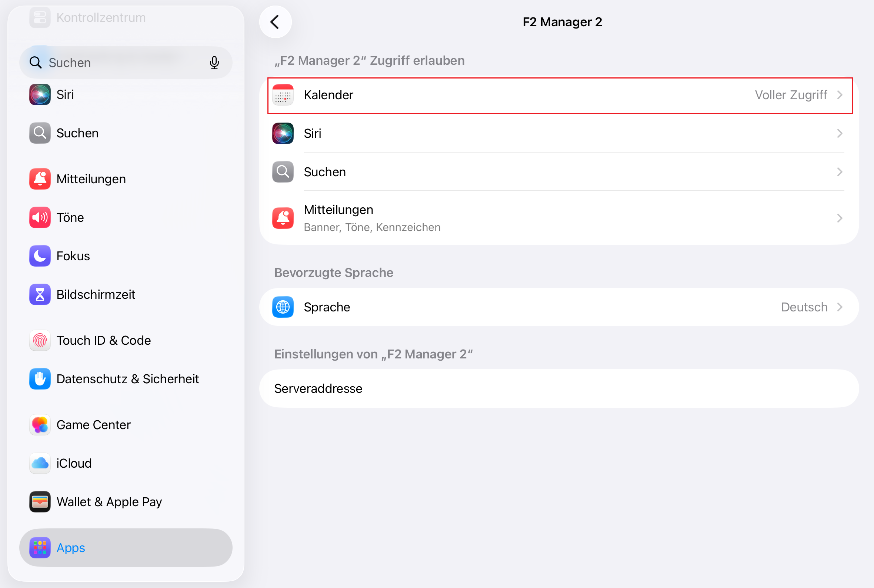
Task: Expand the Kalender access setting
Action: [x=563, y=95]
